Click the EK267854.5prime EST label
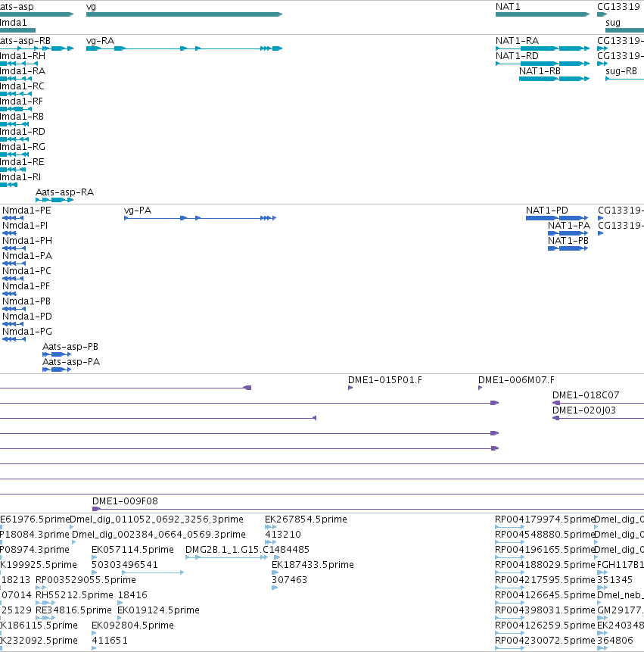The height and width of the screenshot is (652, 644). [306, 519]
